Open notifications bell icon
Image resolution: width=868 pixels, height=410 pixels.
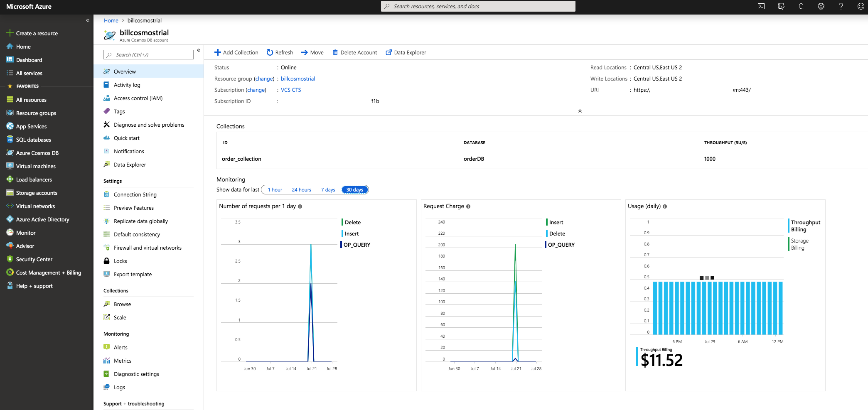pyautogui.click(x=801, y=6)
